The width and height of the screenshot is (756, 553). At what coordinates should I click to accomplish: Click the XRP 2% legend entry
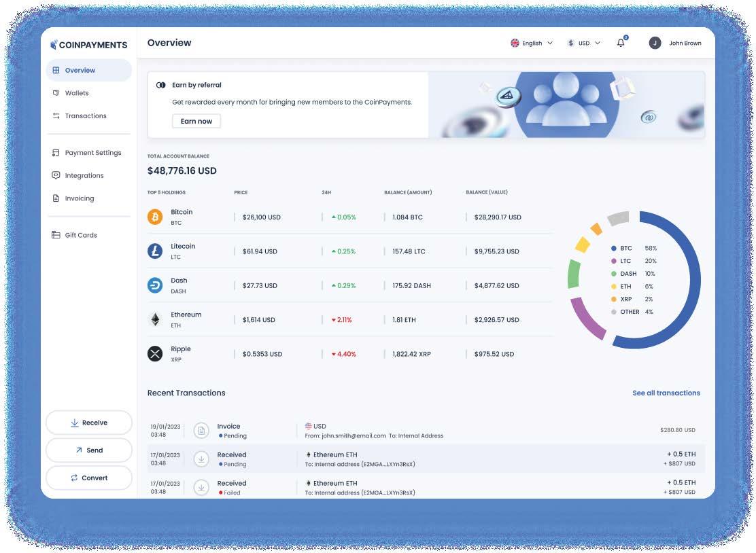(632, 299)
